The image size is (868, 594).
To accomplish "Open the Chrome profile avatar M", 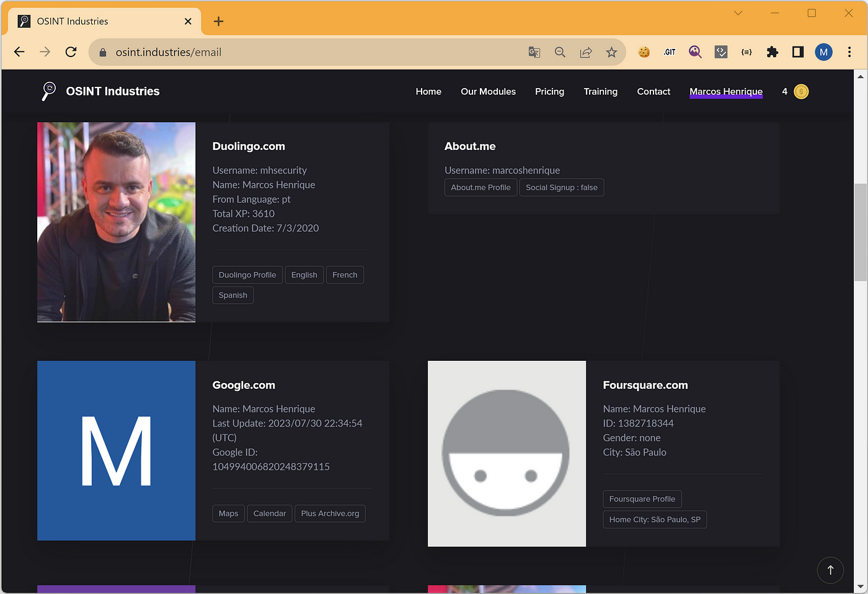I will pos(823,52).
